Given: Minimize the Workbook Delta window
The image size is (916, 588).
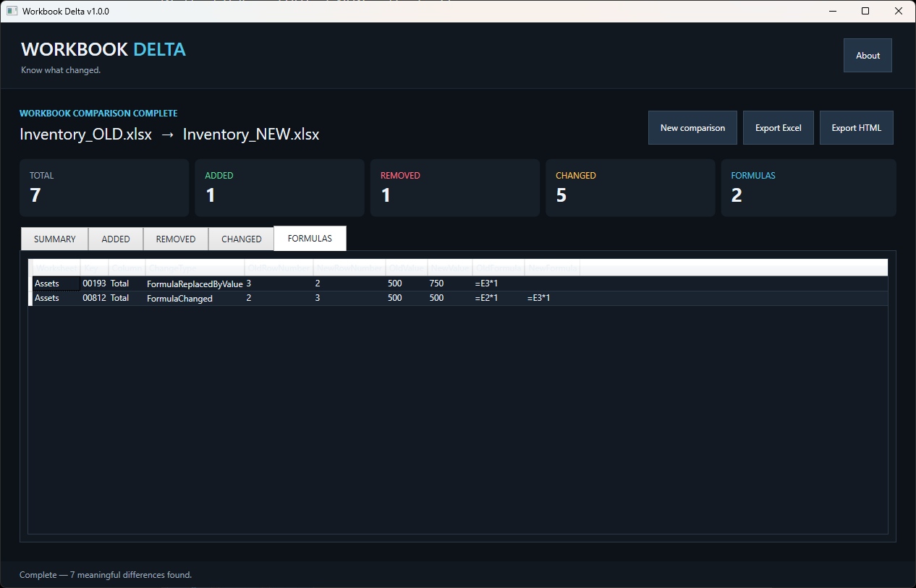Looking at the screenshot, I should (833, 11).
